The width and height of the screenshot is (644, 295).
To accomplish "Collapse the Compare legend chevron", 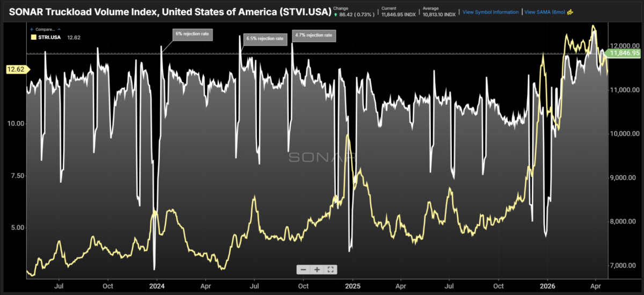I will tap(58, 29).
